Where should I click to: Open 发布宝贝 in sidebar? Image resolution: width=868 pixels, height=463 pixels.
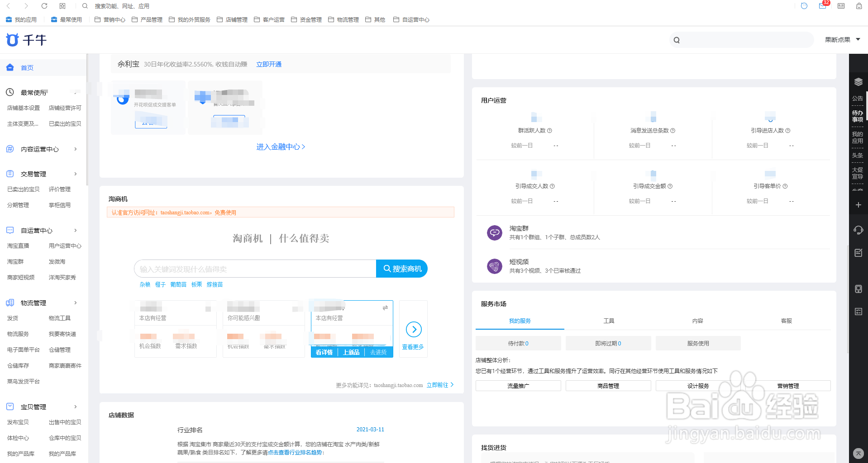click(x=18, y=422)
